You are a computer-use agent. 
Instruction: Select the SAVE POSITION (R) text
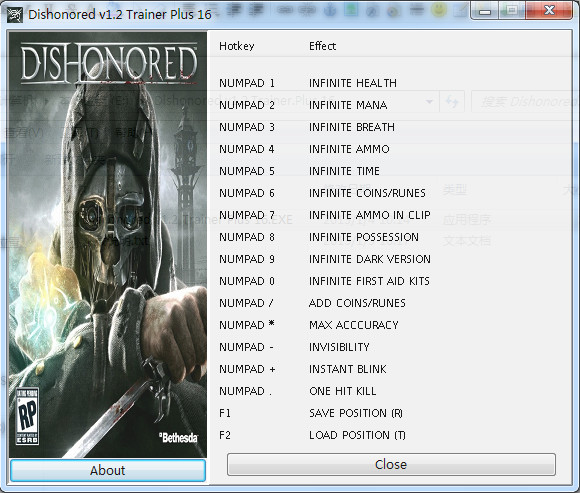pos(356,413)
